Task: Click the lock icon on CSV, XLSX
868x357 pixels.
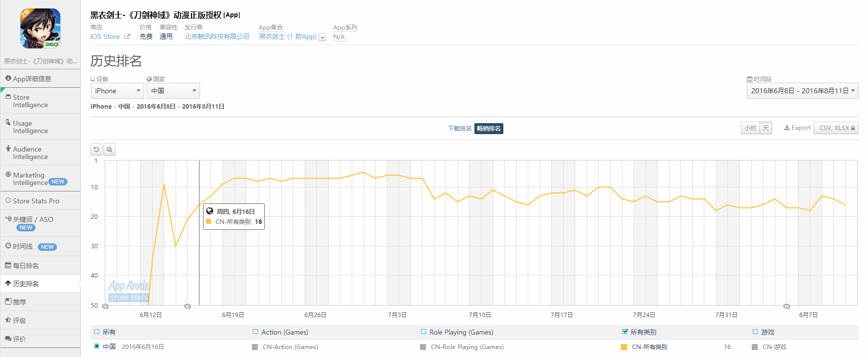Action: tap(853, 128)
